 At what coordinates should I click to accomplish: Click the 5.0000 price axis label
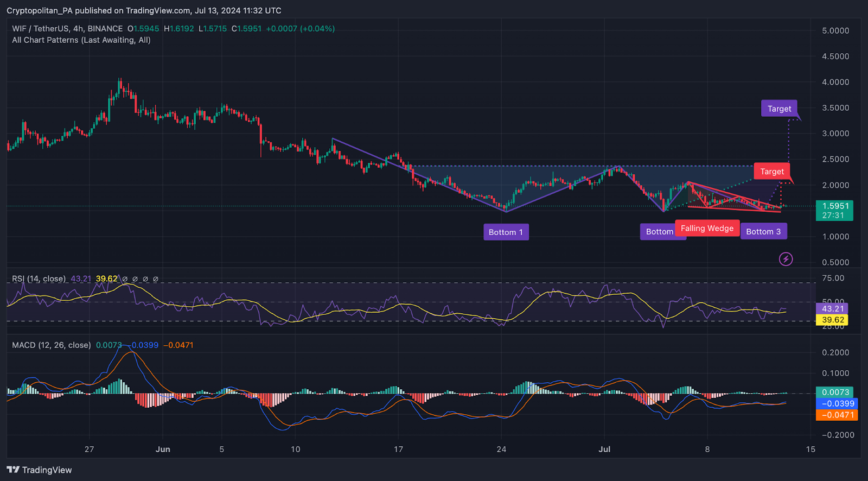(x=835, y=31)
